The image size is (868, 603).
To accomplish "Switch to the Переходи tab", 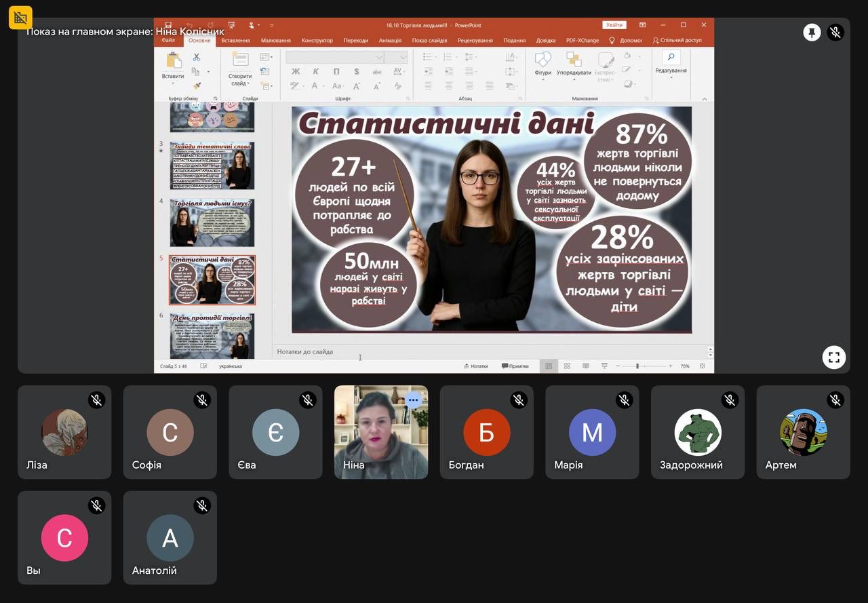I will pyautogui.click(x=356, y=41).
